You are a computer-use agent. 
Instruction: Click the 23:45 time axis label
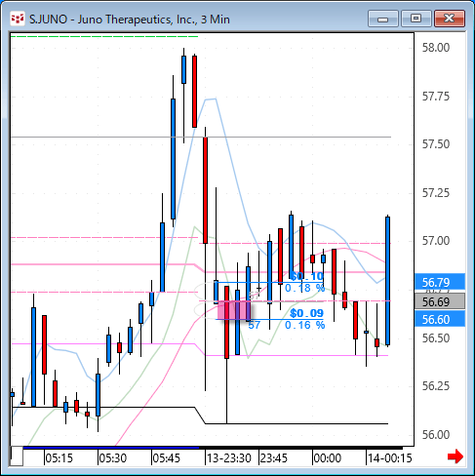click(274, 458)
